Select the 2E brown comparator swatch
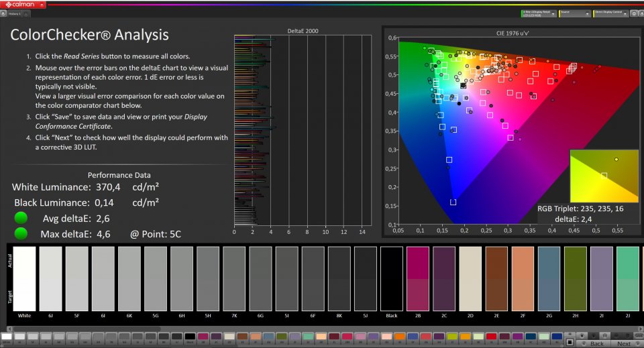This screenshot has height=348, width=644. pyautogui.click(x=496, y=279)
